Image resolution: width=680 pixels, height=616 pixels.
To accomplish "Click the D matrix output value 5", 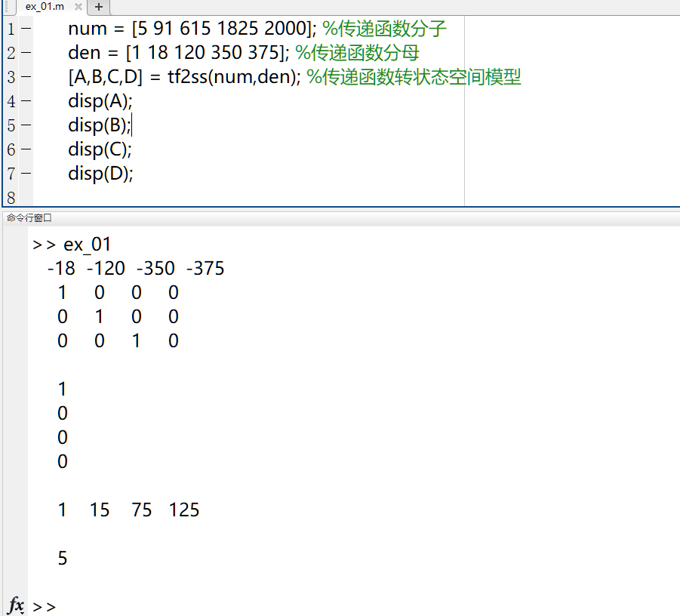I will [63, 559].
